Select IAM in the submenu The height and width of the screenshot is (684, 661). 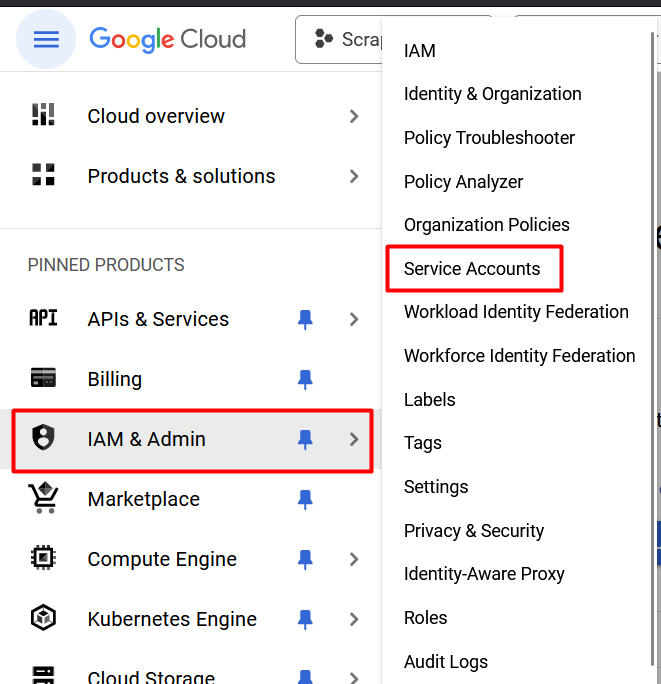[420, 51]
